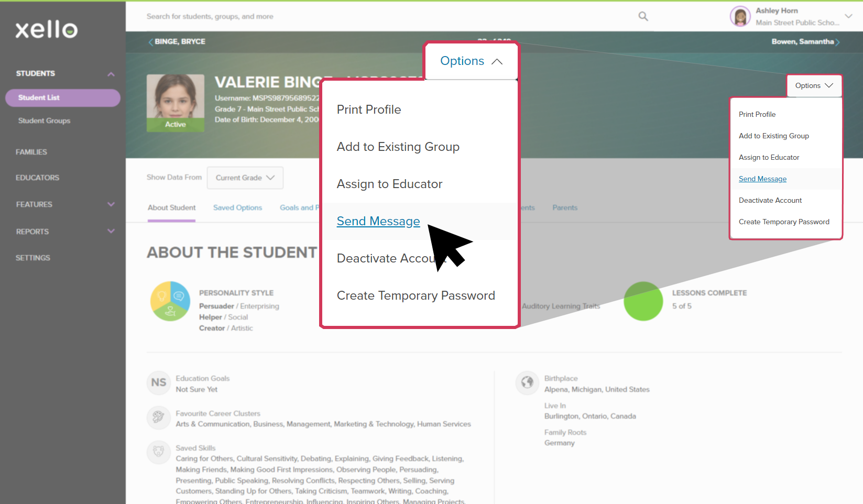Image resolution: width=863 pixels, height=504 pixels.
Task: Click the Saved Skills icon
Action: [159, 452]
